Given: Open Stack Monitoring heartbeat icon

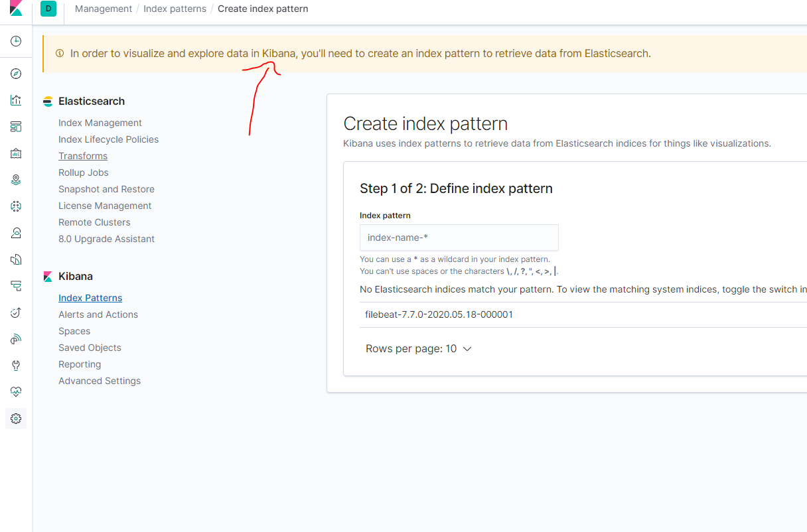Looking at the screenshot, I should [x=16, y=392].
